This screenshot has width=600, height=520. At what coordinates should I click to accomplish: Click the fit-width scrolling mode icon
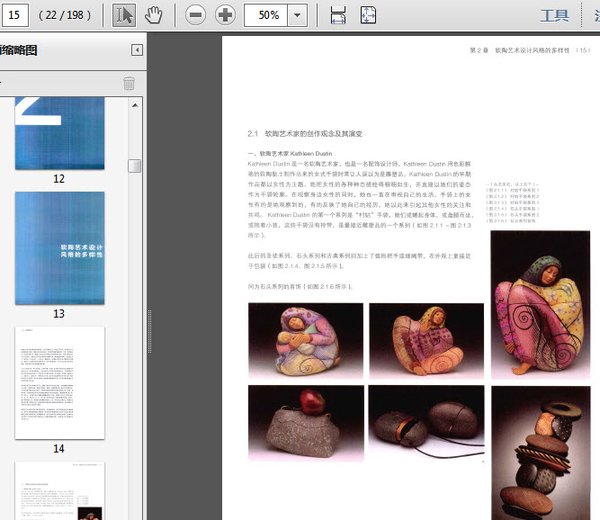tap(338, 15)
